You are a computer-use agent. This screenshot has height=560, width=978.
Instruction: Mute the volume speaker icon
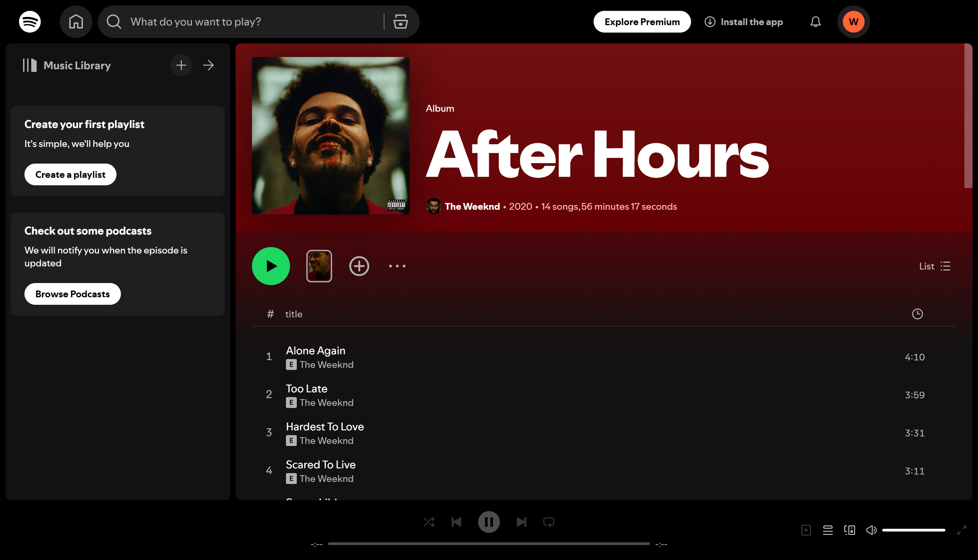point(871,529)
